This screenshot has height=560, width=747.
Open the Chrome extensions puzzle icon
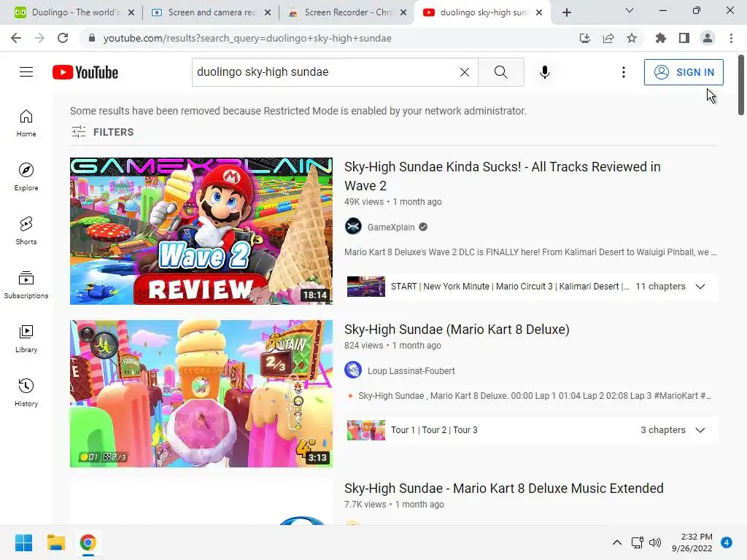point(660,38)
